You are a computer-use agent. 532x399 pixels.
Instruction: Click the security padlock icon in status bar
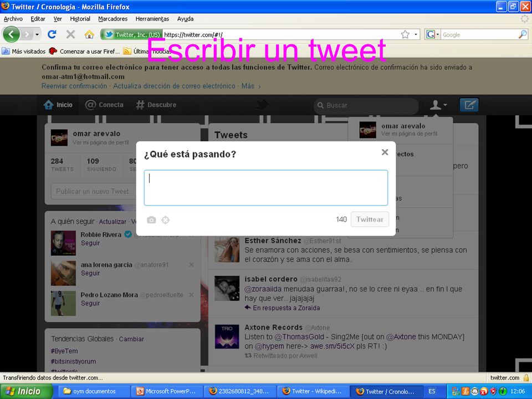(526, 377)
